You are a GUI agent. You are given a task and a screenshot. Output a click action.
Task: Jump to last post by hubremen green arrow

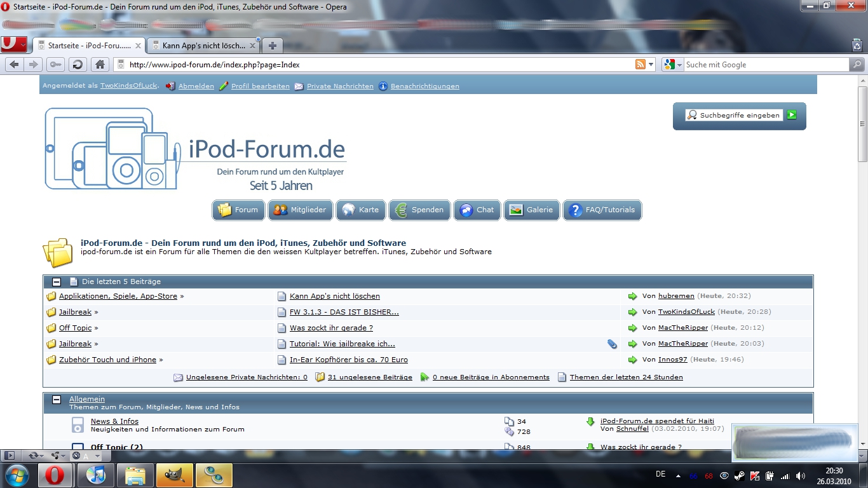coord(632,296)
